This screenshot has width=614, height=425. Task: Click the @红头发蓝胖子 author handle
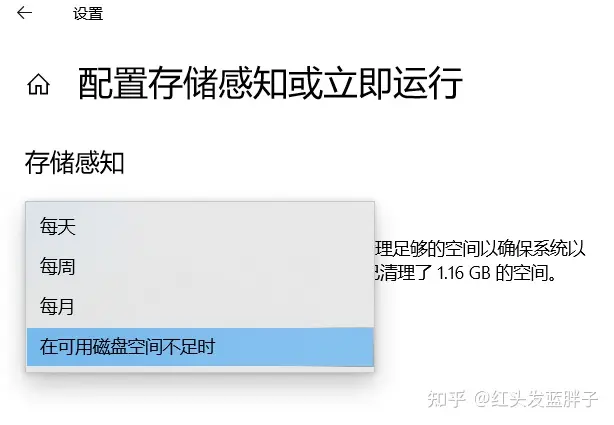(536, 399)
